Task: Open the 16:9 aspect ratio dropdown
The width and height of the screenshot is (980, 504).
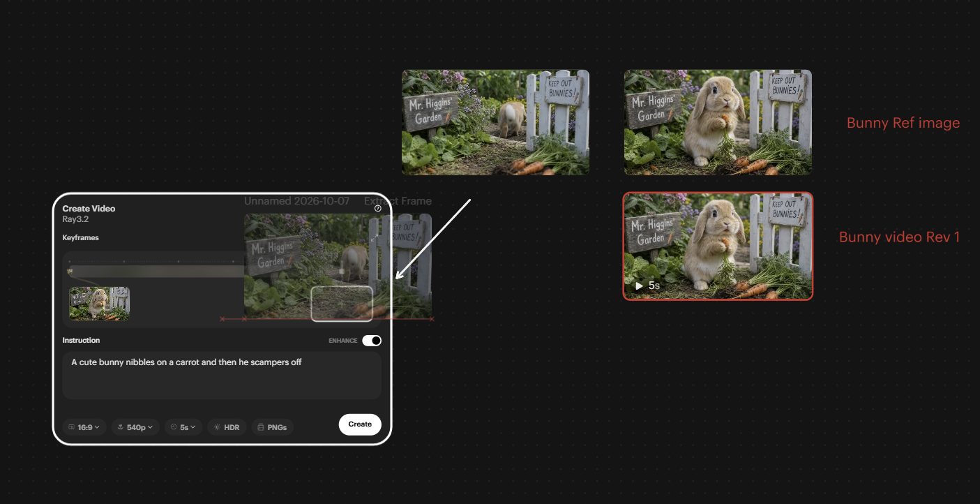Action: pos(84,427)
